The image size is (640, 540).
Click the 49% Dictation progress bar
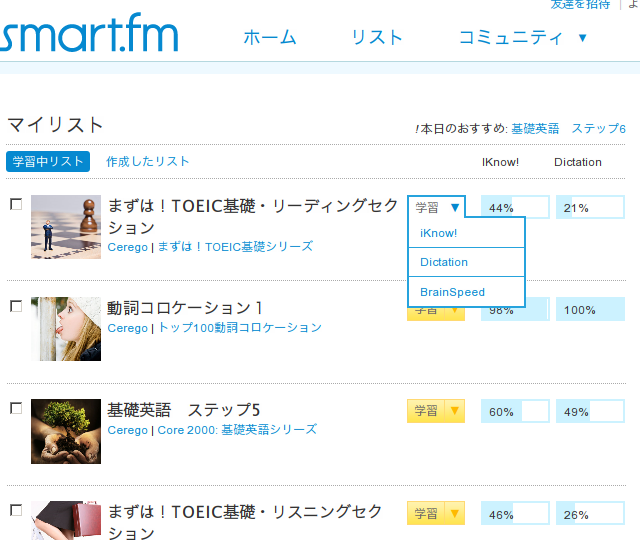590,411
